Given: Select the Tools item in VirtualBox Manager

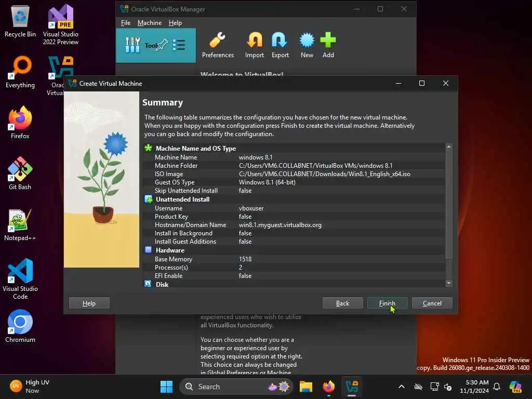Looking at the screenshot, I should [x=156, y=45].
